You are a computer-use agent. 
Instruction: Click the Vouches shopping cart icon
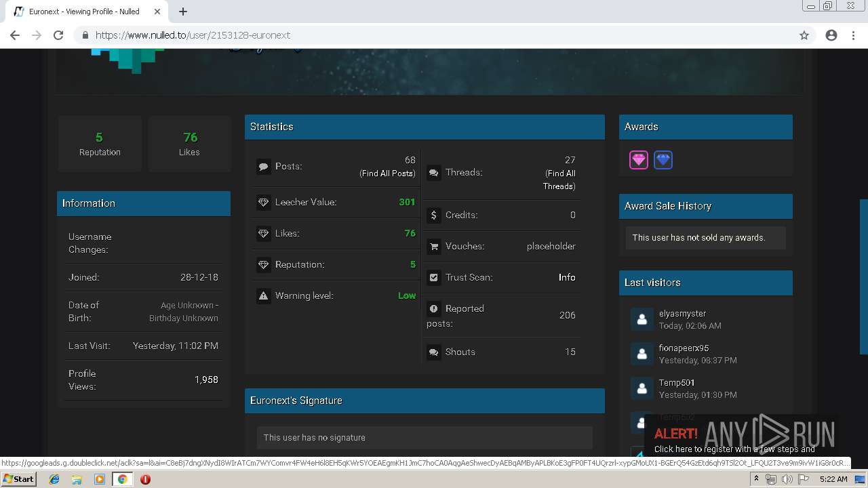433,246
